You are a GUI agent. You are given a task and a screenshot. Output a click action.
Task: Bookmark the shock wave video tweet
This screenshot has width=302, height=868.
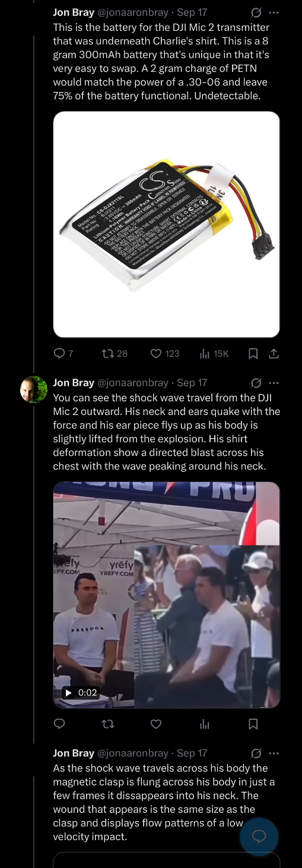pos(253,724)
